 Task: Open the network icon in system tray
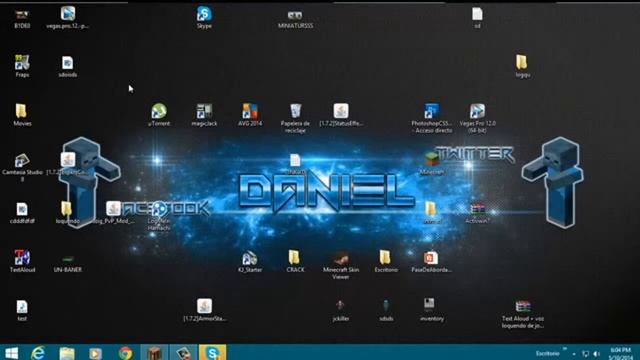point(585,354)
